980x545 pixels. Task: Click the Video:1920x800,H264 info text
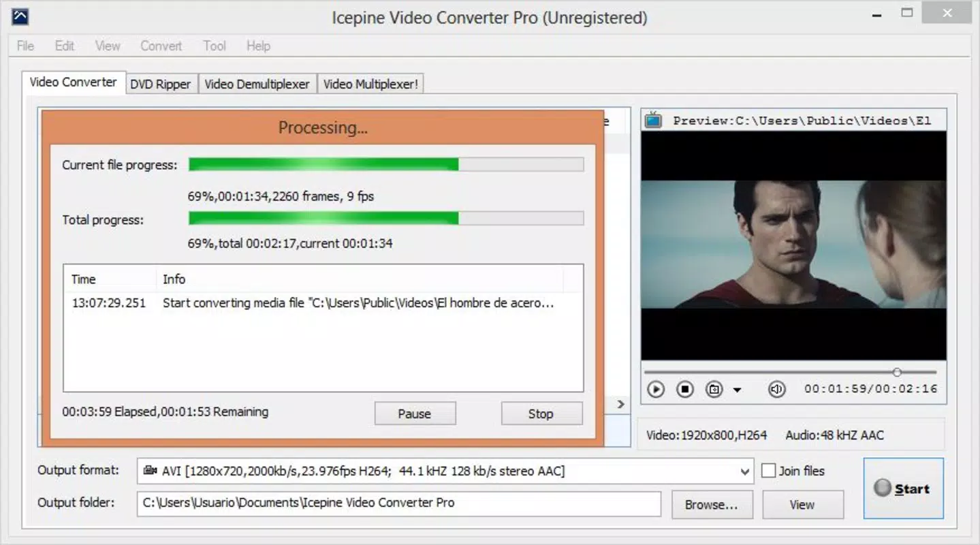coord(706,435)
